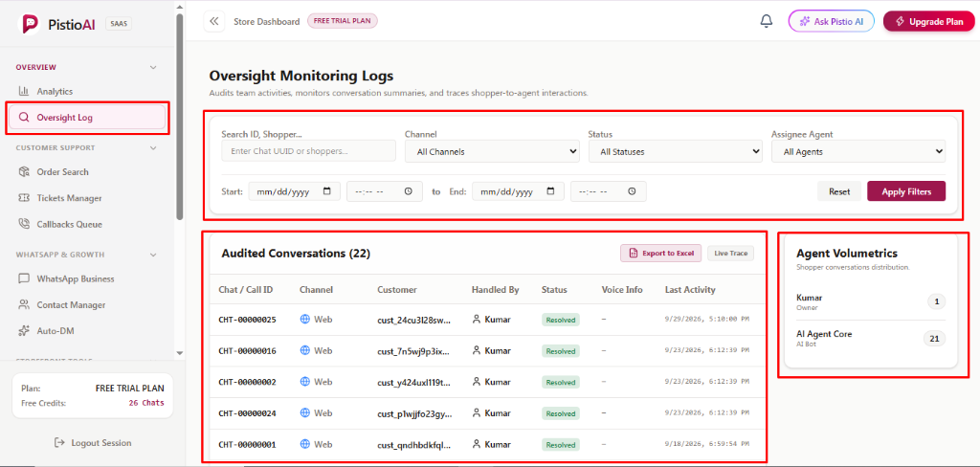Click Ask Pistio AI button
This screenshot has width=980, height=467.
832,21
